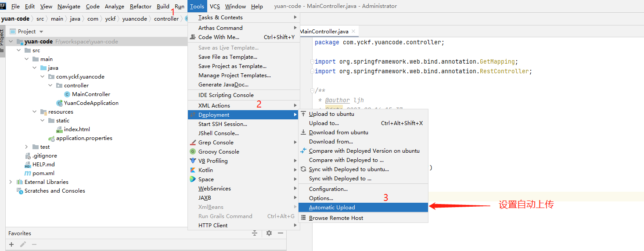Click the HELP.md markdown icon
This screenshot has width=644, height=251.
click(28, 165)
